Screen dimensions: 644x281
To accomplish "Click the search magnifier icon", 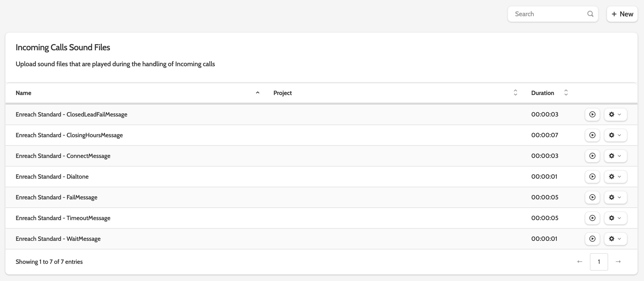I will (x=590, y=14).
